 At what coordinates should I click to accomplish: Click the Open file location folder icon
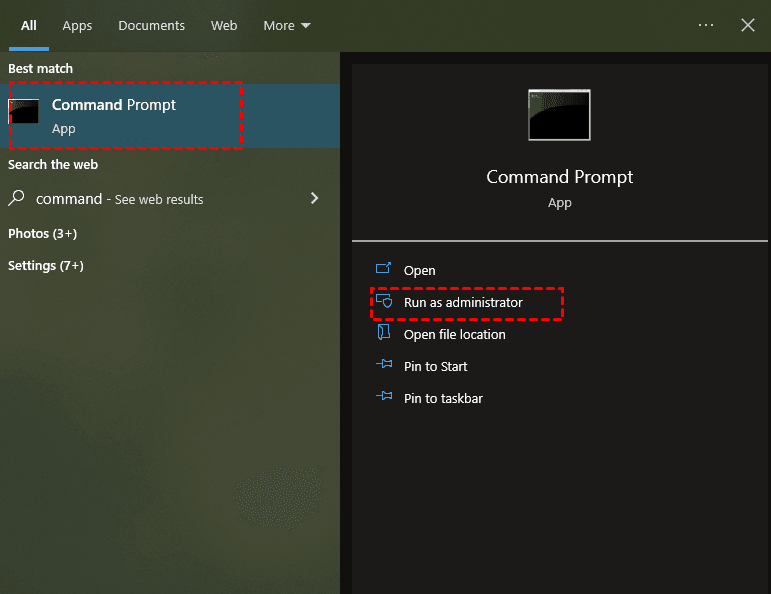click(383, 334)
